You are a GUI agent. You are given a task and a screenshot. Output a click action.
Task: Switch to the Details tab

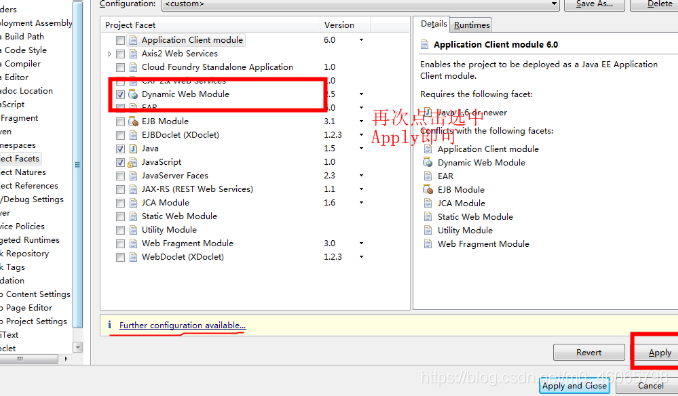coord(433,24)
